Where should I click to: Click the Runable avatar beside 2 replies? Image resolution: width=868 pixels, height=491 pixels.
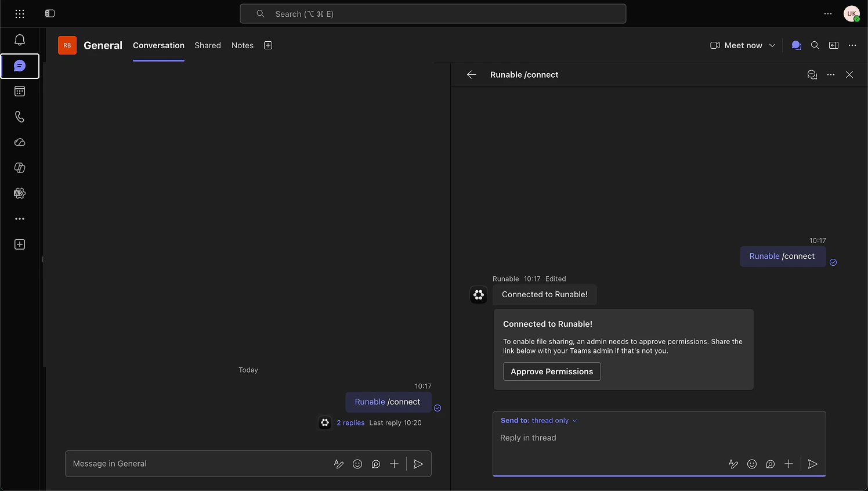point(325,423)
